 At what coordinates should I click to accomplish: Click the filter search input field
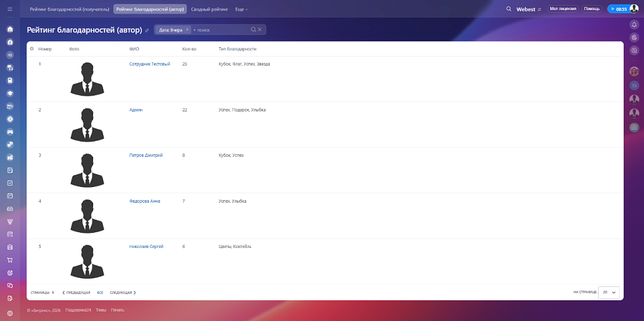[x=220, y=30]
